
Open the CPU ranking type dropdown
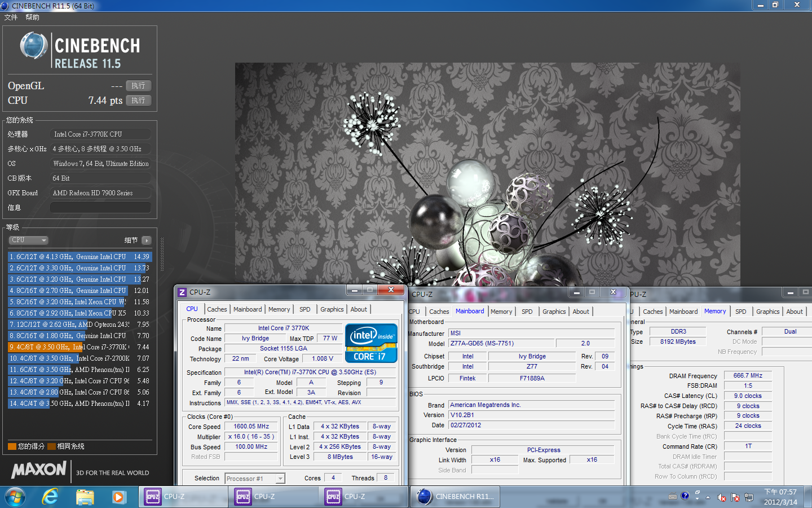point(28,240)
